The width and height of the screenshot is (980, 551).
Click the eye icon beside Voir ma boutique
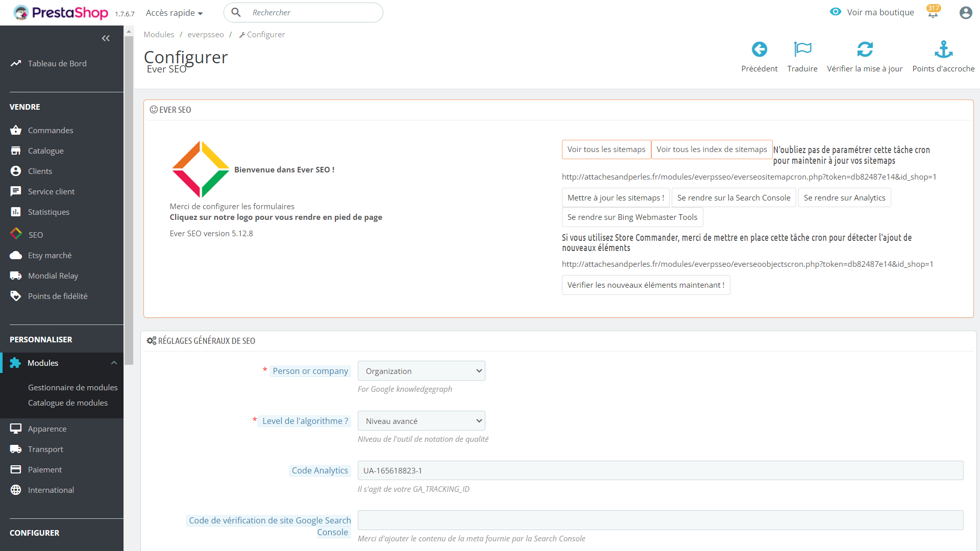click(x=835, y=12)
